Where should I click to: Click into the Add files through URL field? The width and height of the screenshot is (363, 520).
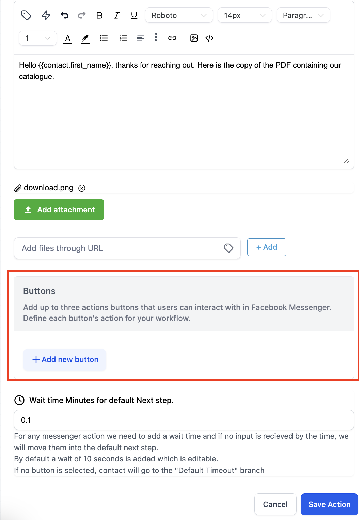click(127, 248)
